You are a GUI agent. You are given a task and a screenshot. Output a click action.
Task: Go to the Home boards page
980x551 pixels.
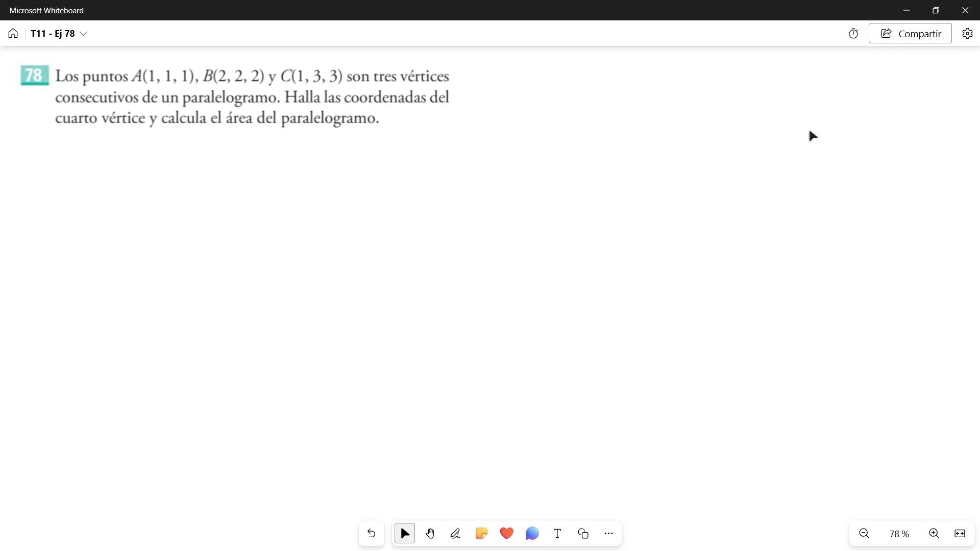coord(13,34)
